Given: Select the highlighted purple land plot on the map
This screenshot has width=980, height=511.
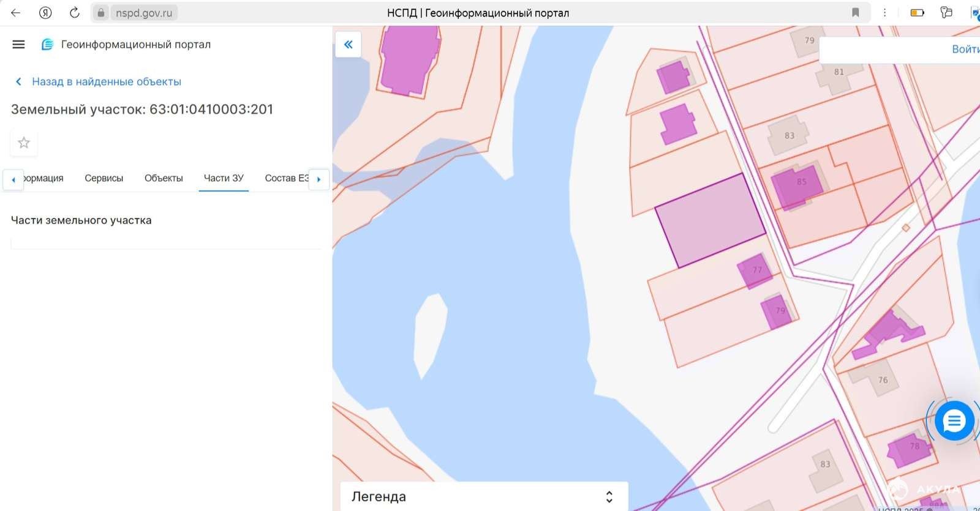Looking at the screenshot, I should 709,220.
